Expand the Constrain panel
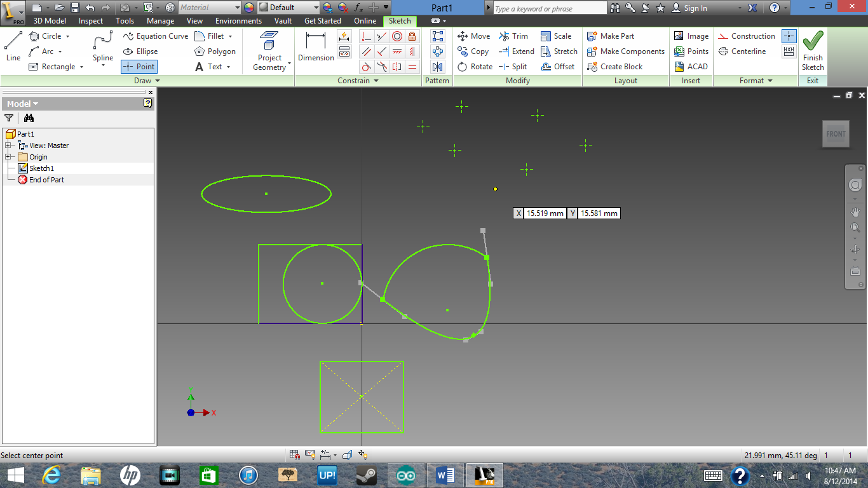The width and height of the screenshot is (868, 488). point(358,81)
